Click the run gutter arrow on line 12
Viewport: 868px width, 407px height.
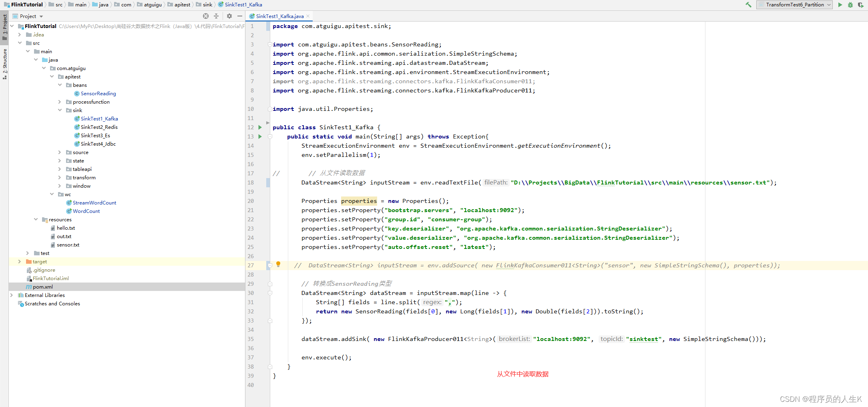tap(260, 127)
